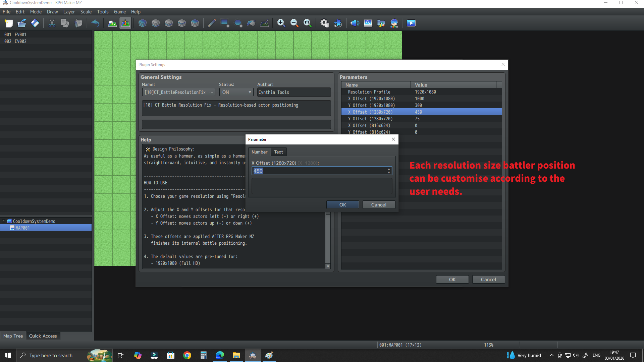Screen dimensions: 644x362
Task: Open the Character Generator icon
Action: (x=394, y=23)
